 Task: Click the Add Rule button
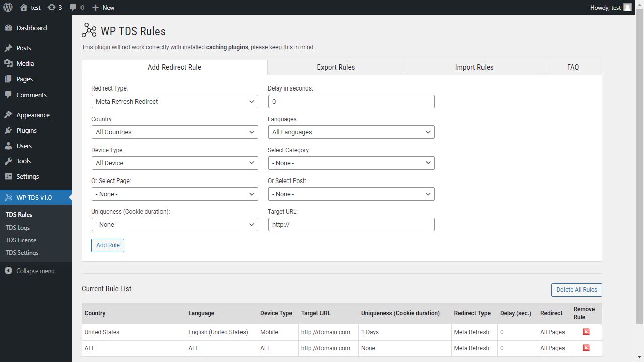click(108, 245)
